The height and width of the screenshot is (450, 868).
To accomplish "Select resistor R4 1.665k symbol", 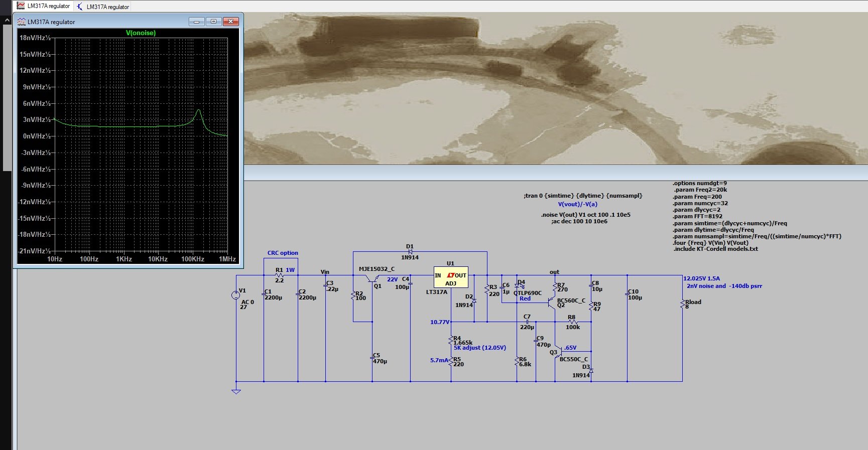I will coord(451,341).
